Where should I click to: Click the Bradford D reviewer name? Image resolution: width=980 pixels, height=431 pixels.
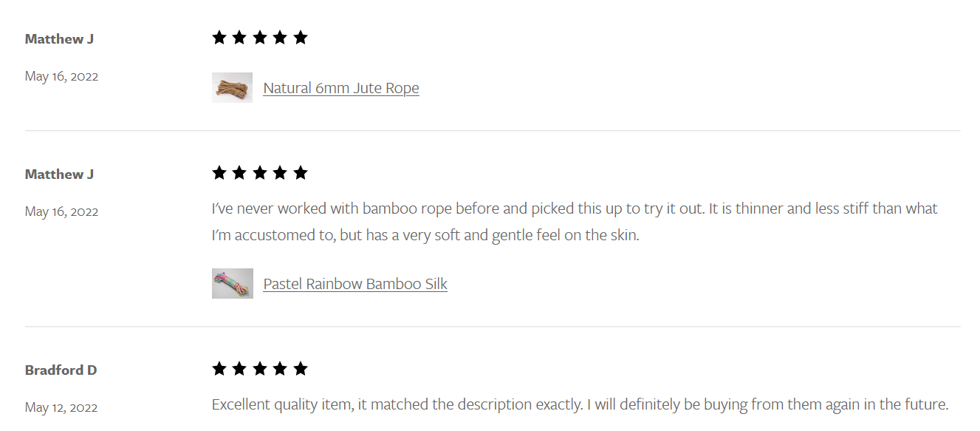click(x=61, y=370)
